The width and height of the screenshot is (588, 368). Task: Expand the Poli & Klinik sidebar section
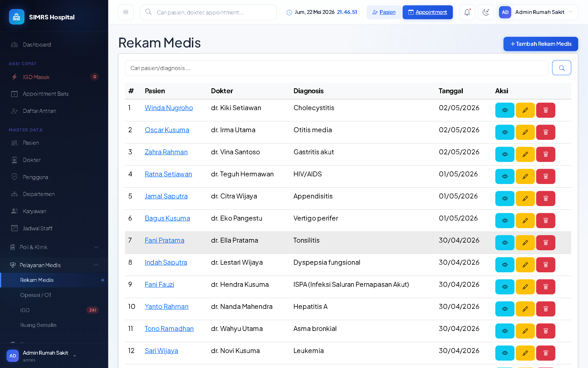point(54,247)
